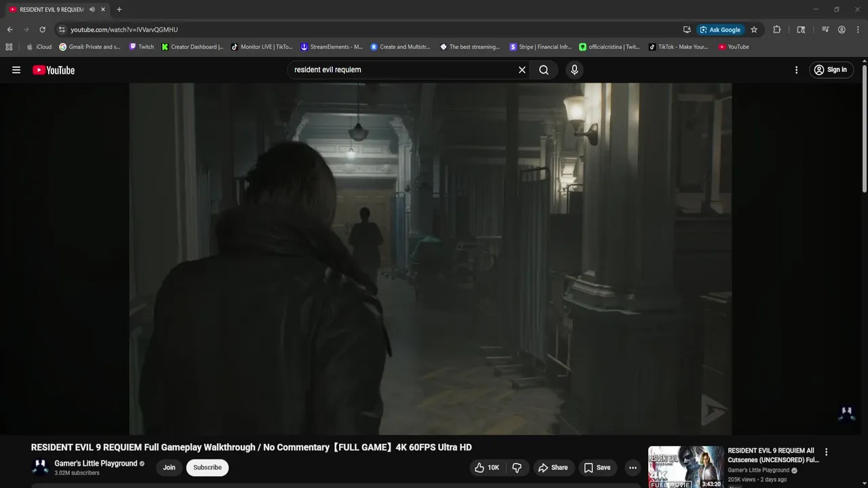Screen dimensions: 868x488
Task: Open the StreamElements bookmark
Action: [x=332, y=47]
